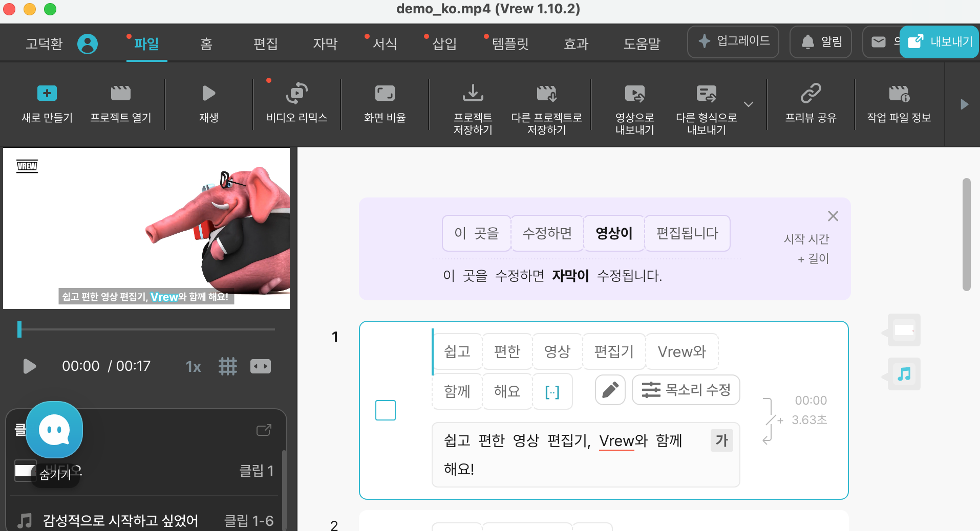Open the 템플릿 tab
Viewport: 980px width, 531px height.
click(510, 44)
